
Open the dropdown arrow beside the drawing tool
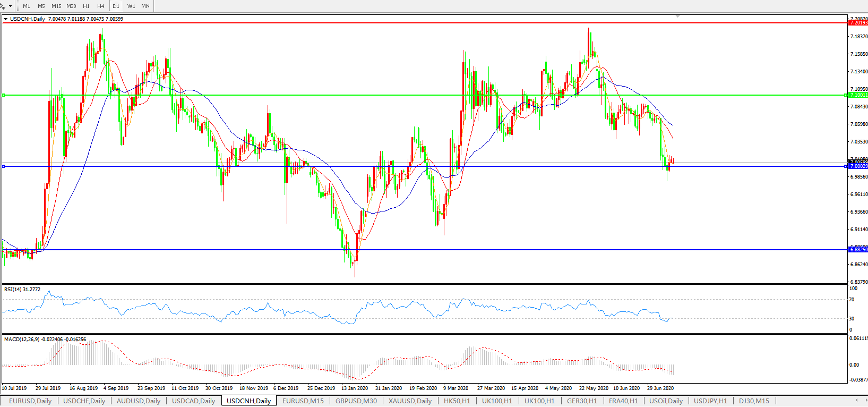click(x=10, y=6)
